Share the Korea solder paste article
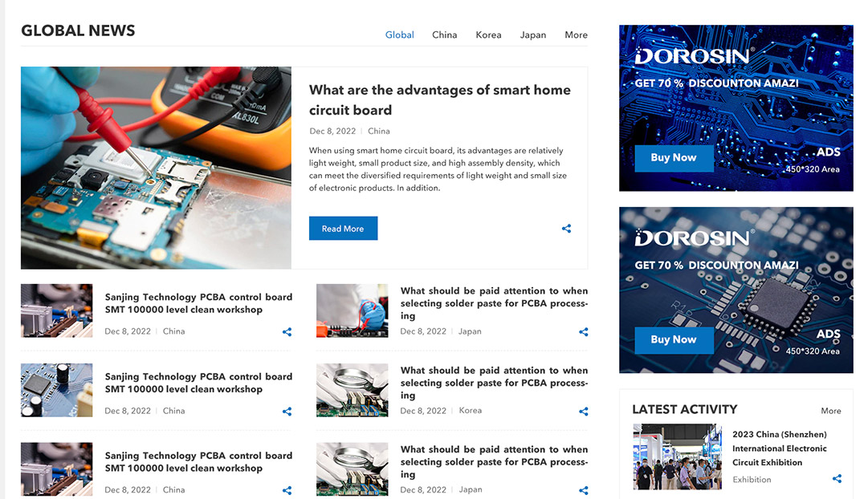 click(583, 412)
